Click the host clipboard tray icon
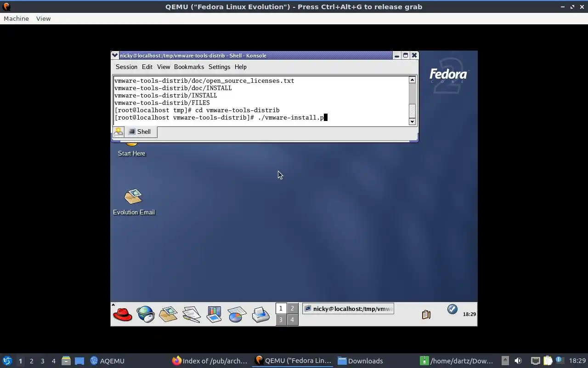Screen dimensions: 588x368 [548, 361]
